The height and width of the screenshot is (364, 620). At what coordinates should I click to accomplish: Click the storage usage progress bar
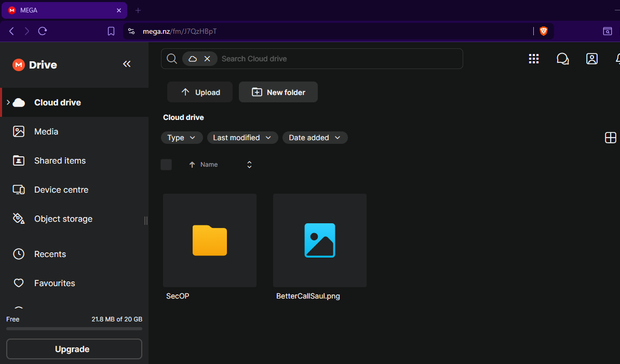click(74, 329)
